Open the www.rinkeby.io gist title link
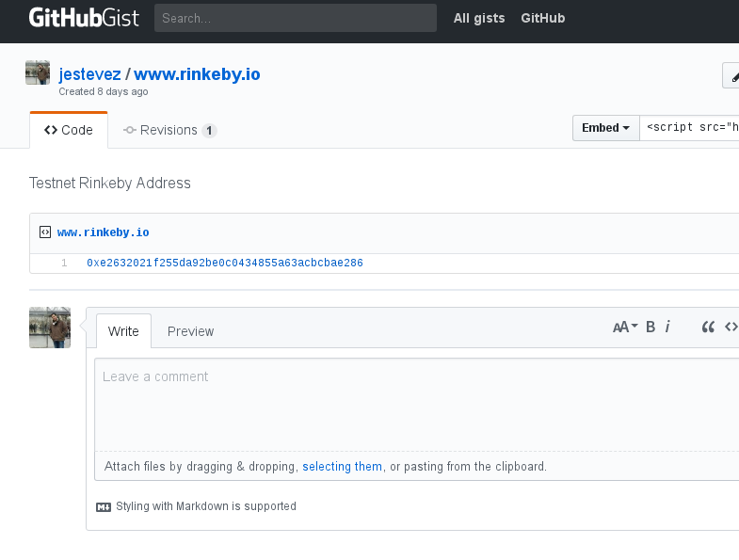The width and height of the screenshot is (739, 560). 197,74
